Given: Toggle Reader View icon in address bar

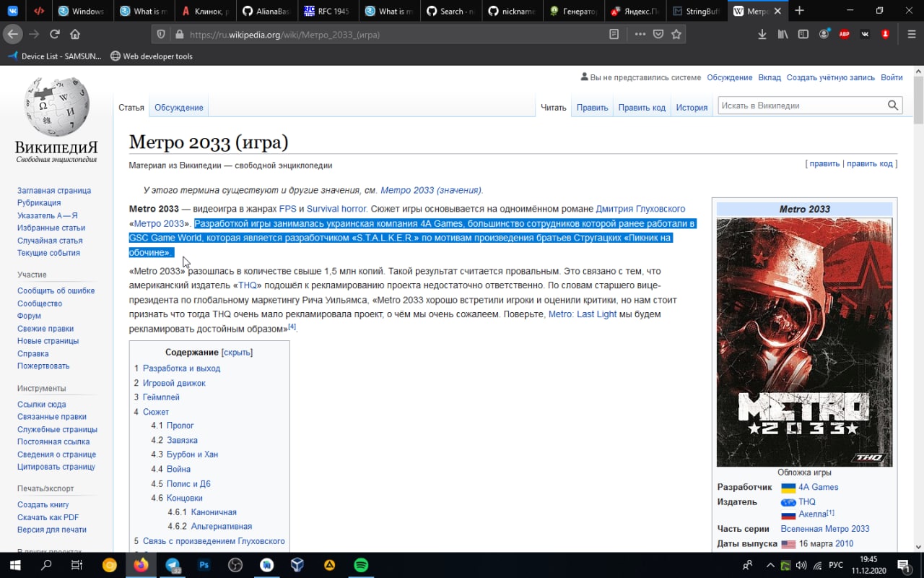Looking at the screenshot, I should [x=614, y=34].
